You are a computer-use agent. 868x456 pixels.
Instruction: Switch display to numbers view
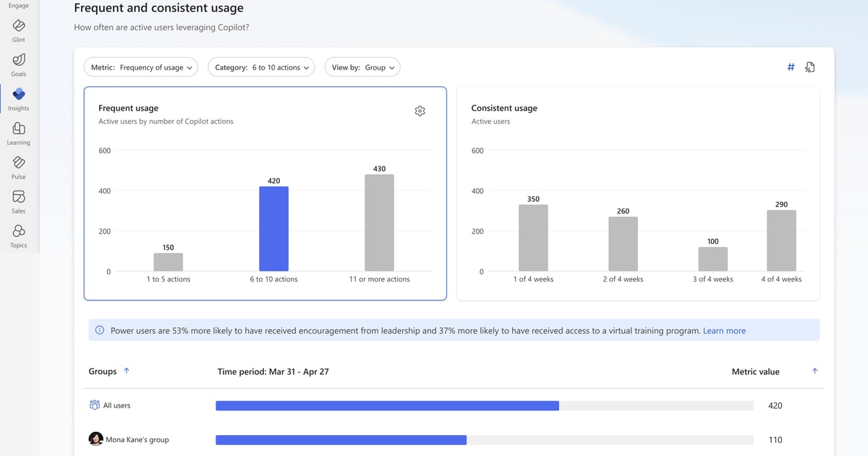791,67
